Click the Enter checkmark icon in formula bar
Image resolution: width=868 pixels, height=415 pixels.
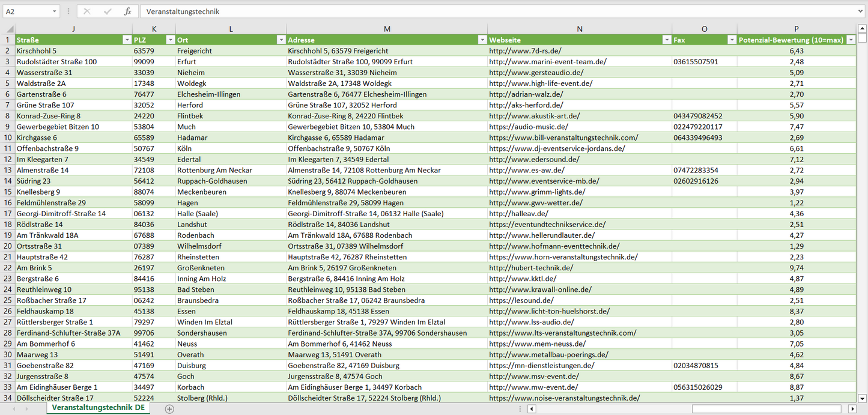108,11
